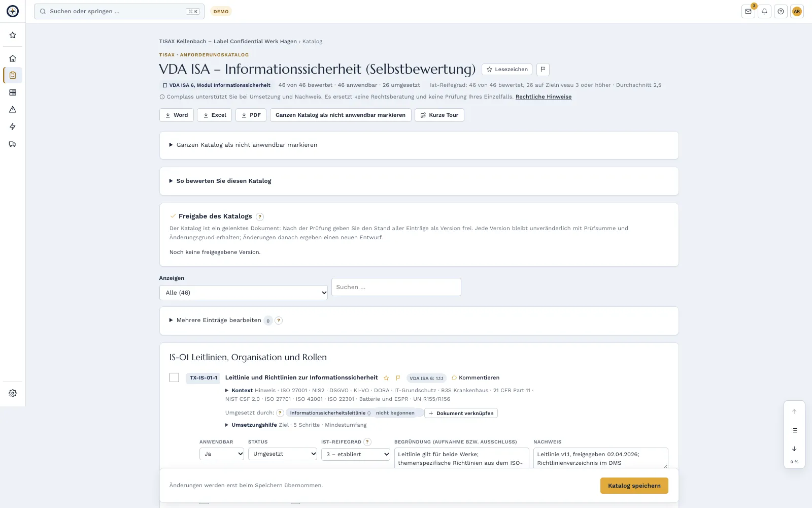This screenshot has height=508, width=812.
Task: Open the help question mark in header
Action: pyautogui.click(x=781, y=11)
